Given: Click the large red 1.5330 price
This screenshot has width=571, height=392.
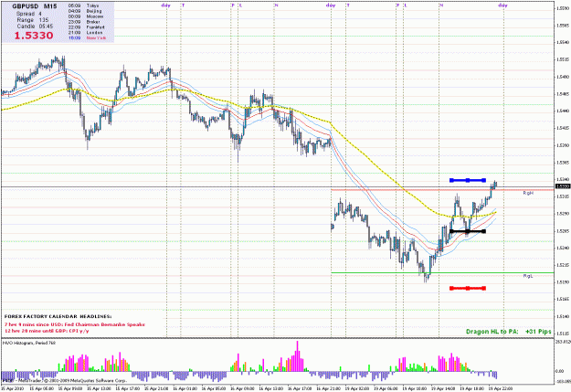Looking at the screenshot, I should pyautogui.click(x=34, y=36).
